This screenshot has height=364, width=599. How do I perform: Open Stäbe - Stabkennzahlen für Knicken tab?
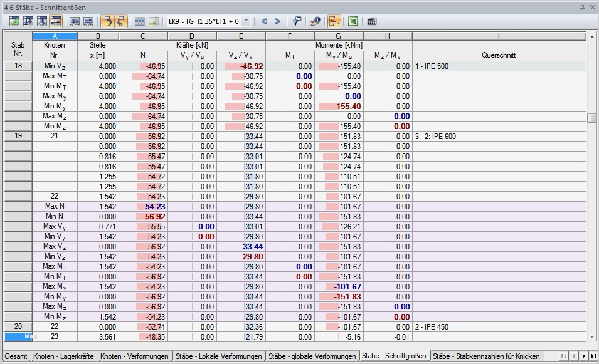coord(486,356)
